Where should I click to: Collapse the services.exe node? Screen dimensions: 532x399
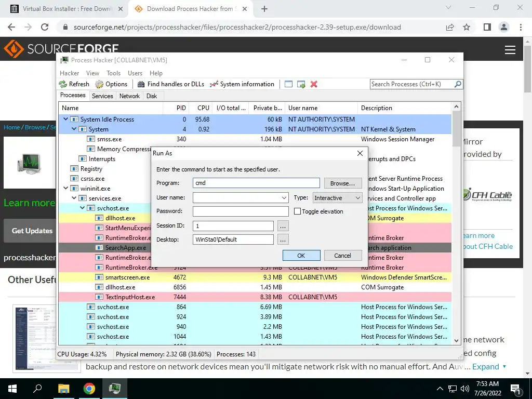coord(74,198)
